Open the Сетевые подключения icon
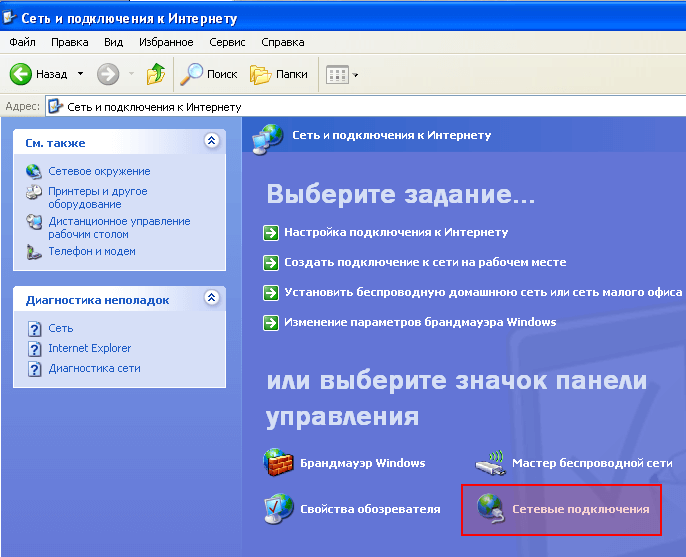Image resolution: width=686 pixels, height=557 pixels. [490, 509]
